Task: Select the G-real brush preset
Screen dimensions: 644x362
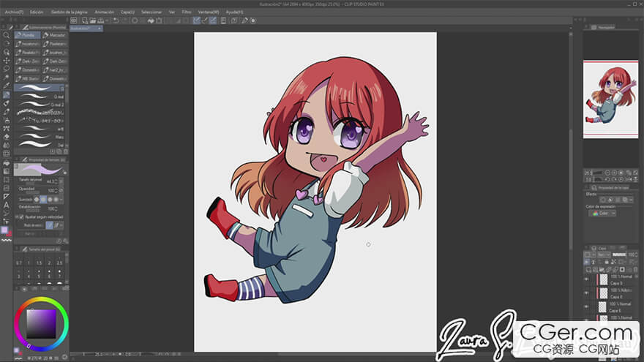Action: [40, 97]
